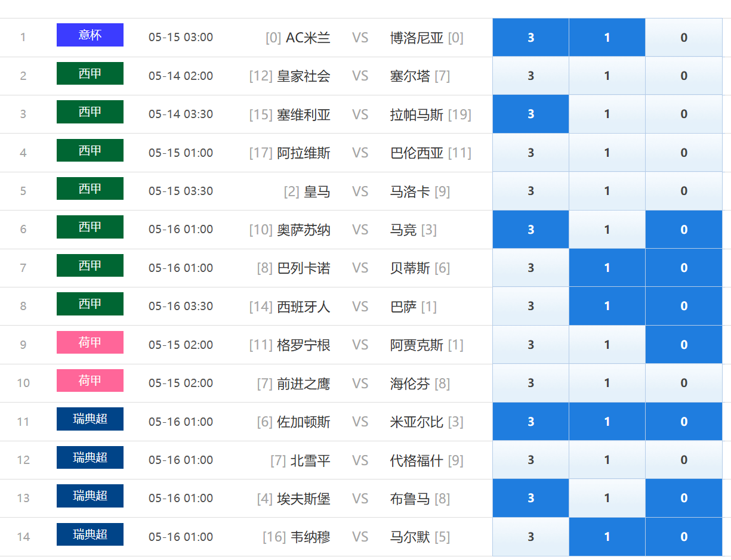The width and height of the screenshot is (731, 560).
Task: Select 3 for 西班牙人 vs 巴萨
Action: click(530, 306)
